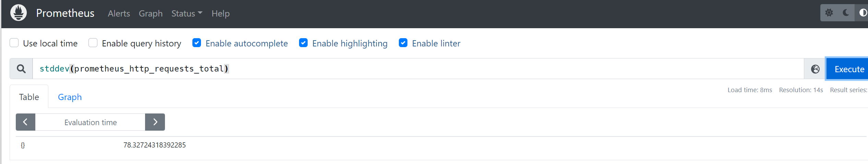Enable the Use local time checkbox
The height and width of the screenshot is (164, 868).
[14, 43]
